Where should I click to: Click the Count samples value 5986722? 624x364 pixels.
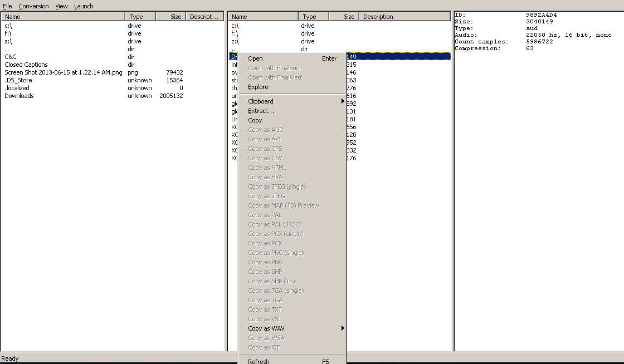(539, 42)
